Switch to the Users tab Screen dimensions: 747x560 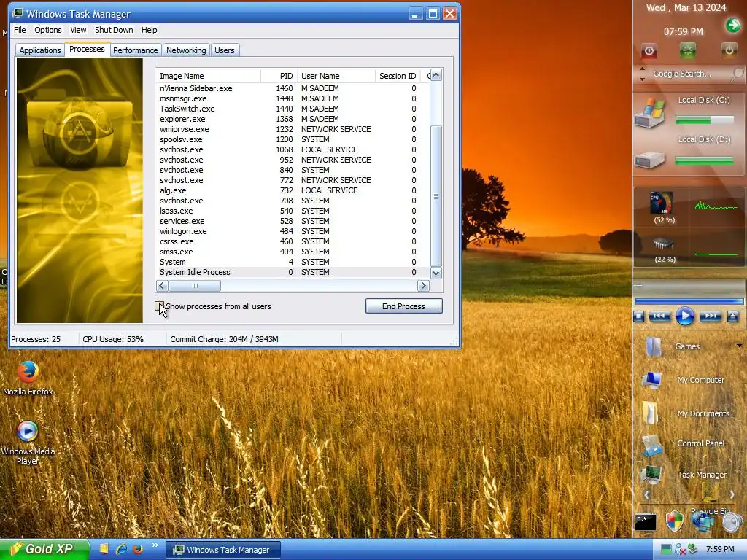coord(225,50)
